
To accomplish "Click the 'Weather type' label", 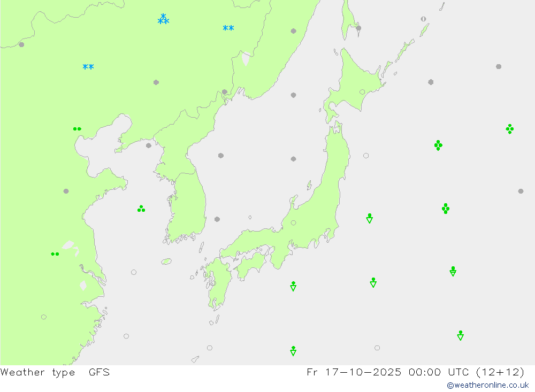I will coord(37,372).
